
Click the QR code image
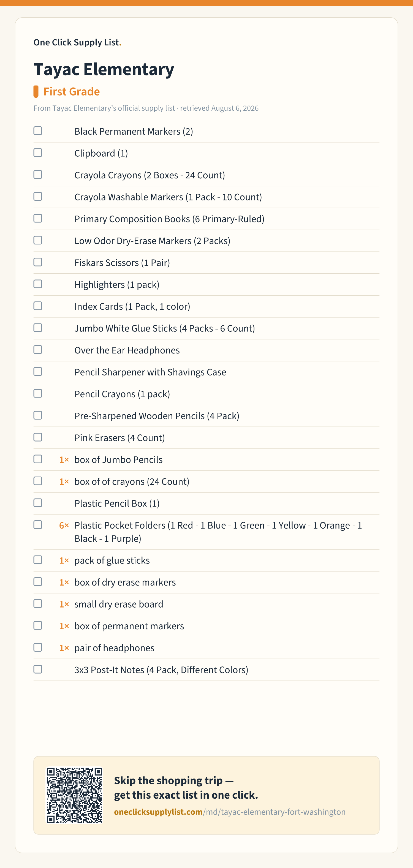(x=75, y=796)
